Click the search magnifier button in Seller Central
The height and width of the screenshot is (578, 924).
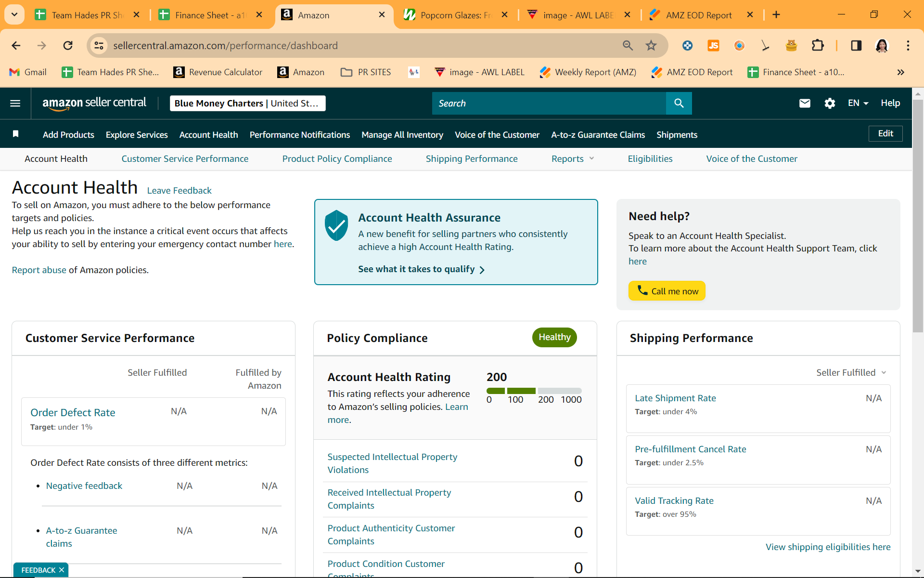tap(679, 103)
